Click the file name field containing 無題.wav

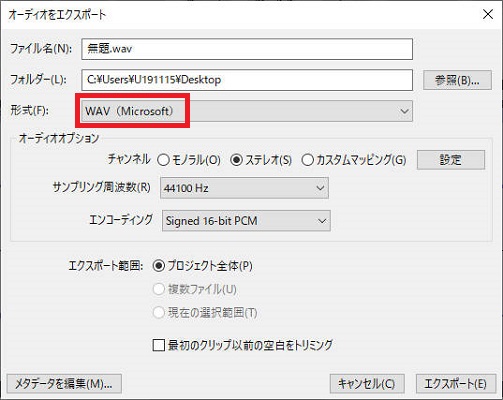click(x=247, y=49)
